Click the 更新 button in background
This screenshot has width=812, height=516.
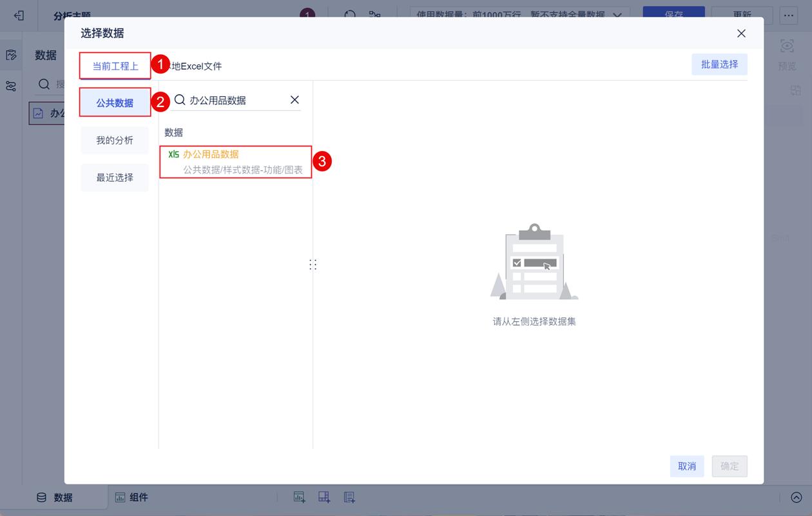coord(742,14)
